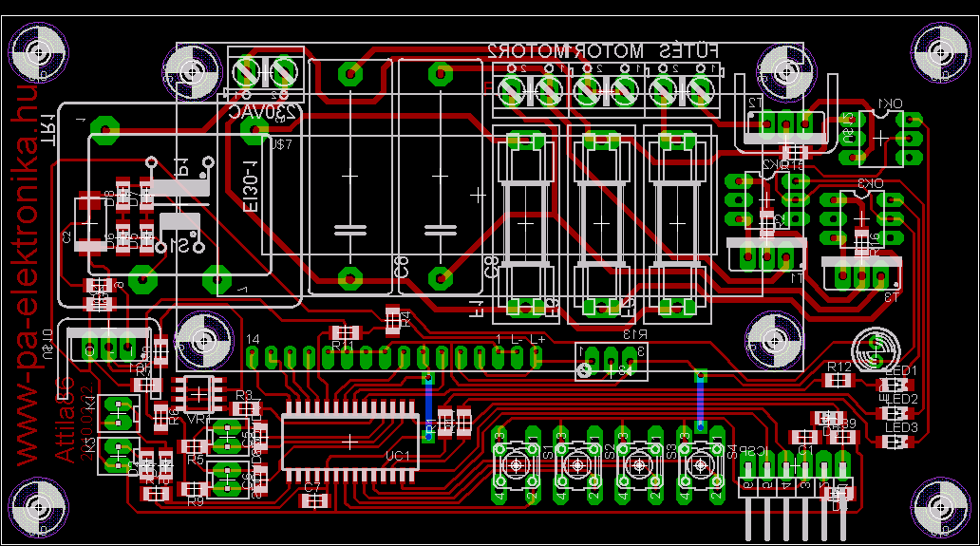The width and height of the screenshot is (980, 546).
Task: Click the TR1 label text
Action: click(50, 129)
